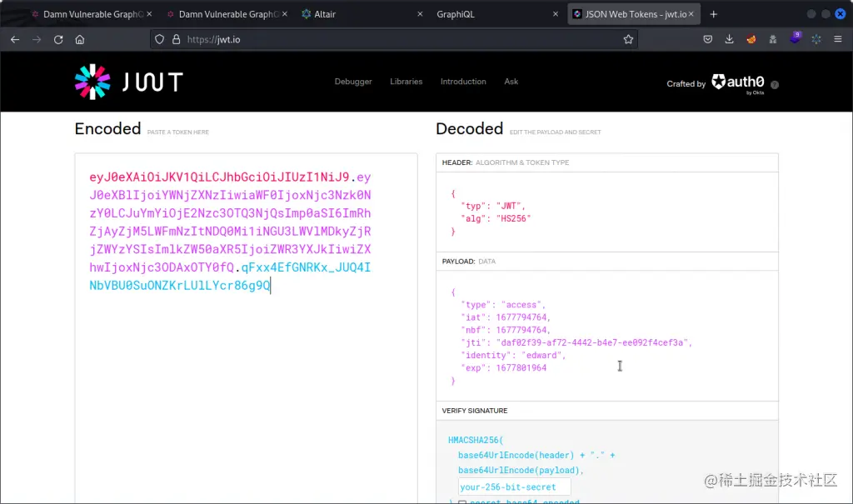This screenshot has width=853, height=504.
Task: Bookmark this page with star
Action: 628,39
